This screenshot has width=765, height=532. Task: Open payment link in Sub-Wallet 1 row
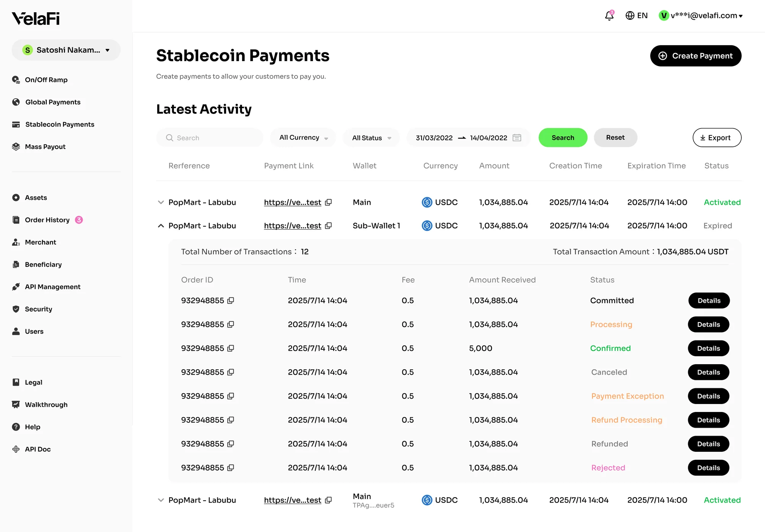292,226
